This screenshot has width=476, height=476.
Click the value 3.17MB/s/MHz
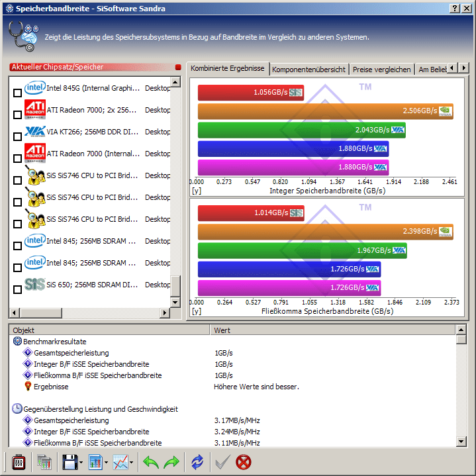pyautogui.click(x=237, y=420)
